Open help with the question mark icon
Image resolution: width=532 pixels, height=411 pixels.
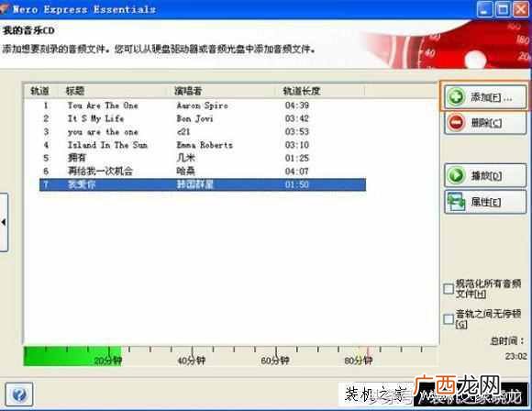point(19,394)
